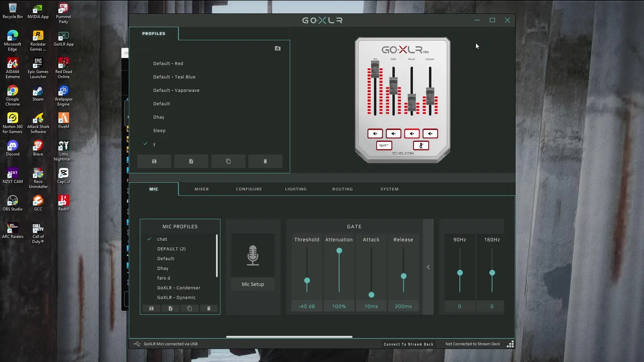Toggle the Music channel mute button on mixer
This screenshot has height=362, width=644.
412,133
